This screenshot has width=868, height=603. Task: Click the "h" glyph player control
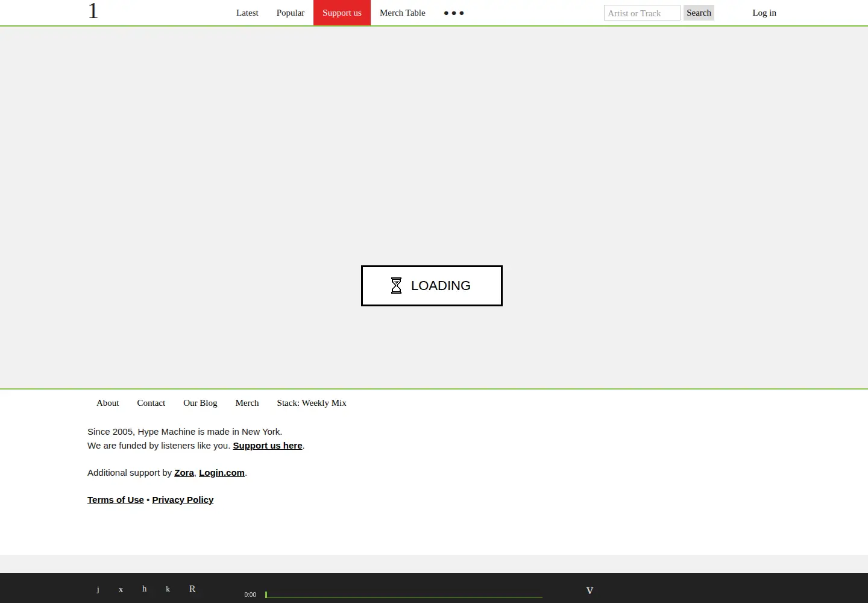pyautogui.click(x=145, y=589)
